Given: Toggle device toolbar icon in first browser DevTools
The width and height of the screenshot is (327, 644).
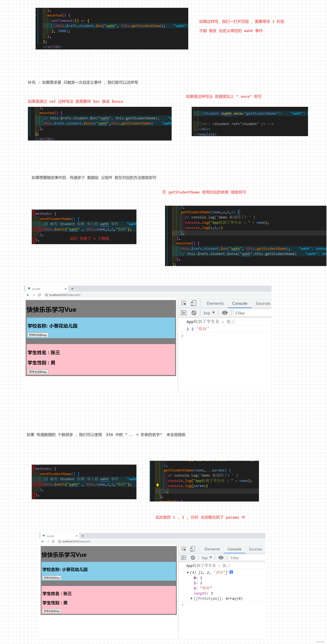Looking at the screenshot, I should pos(193,303).
